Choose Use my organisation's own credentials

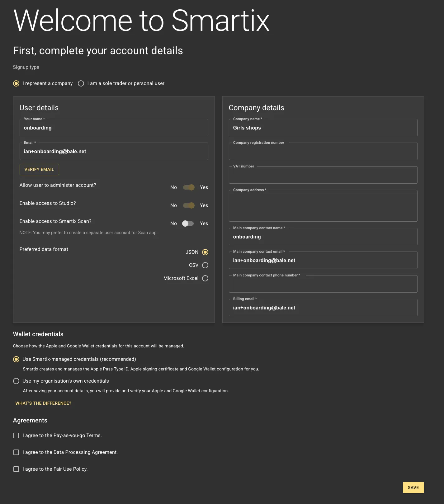[x=16, y=381]
